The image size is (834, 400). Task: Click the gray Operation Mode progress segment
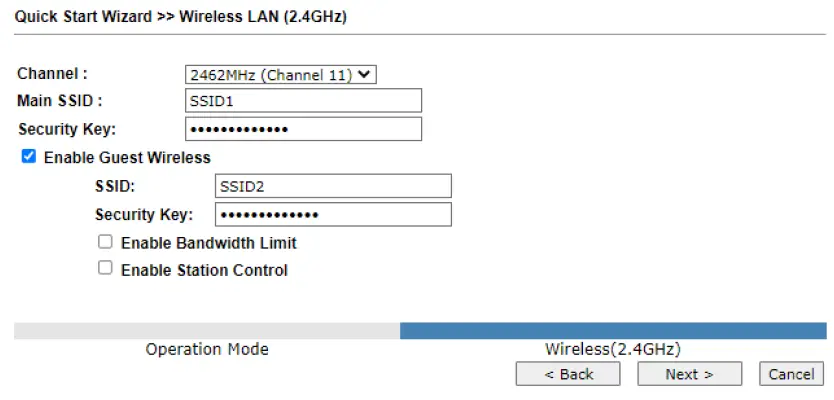206,331
